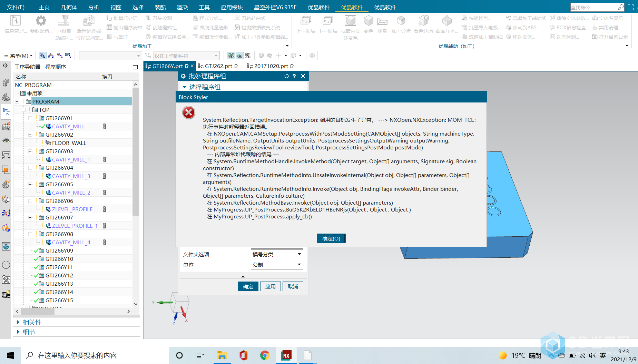Toggle full screen mode icon
This screenshot has width=638, height=364.
click(631, 7)
